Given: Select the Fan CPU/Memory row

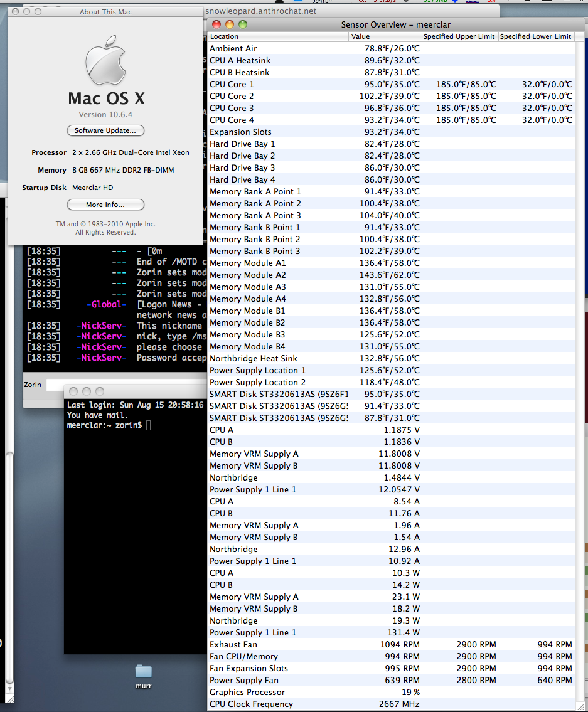Looking at the screenshot, I should point(391,656).
